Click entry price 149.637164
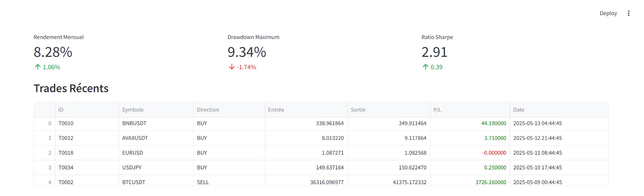The width and height of the screenshot is (644, 196). pos(306,168)
